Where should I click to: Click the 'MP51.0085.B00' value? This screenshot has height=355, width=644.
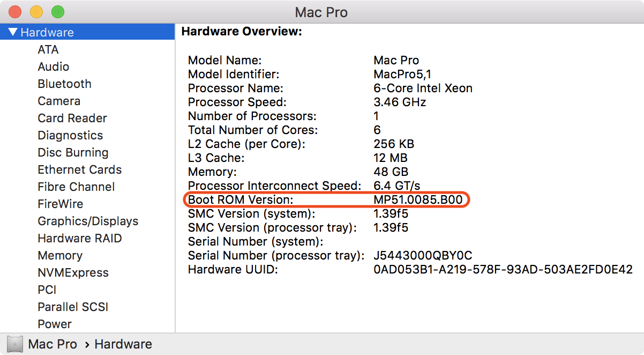(419, 199)
